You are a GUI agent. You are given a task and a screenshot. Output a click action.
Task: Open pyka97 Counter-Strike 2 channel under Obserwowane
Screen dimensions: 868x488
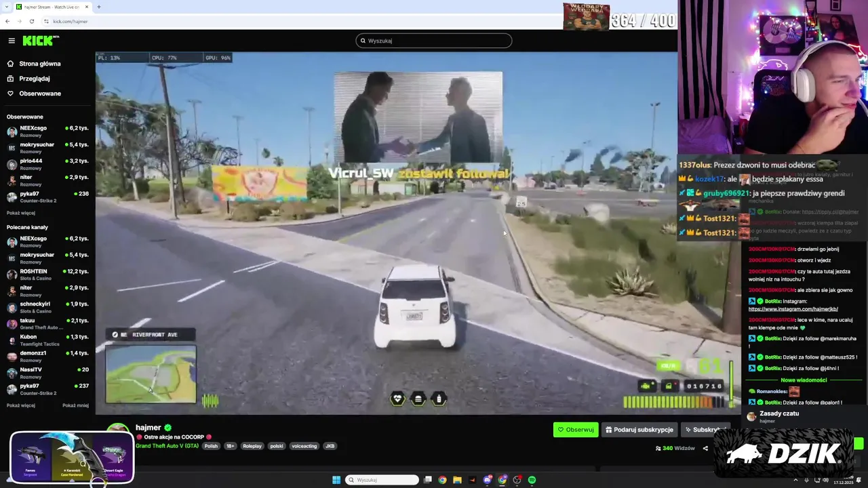click(47, 197)
